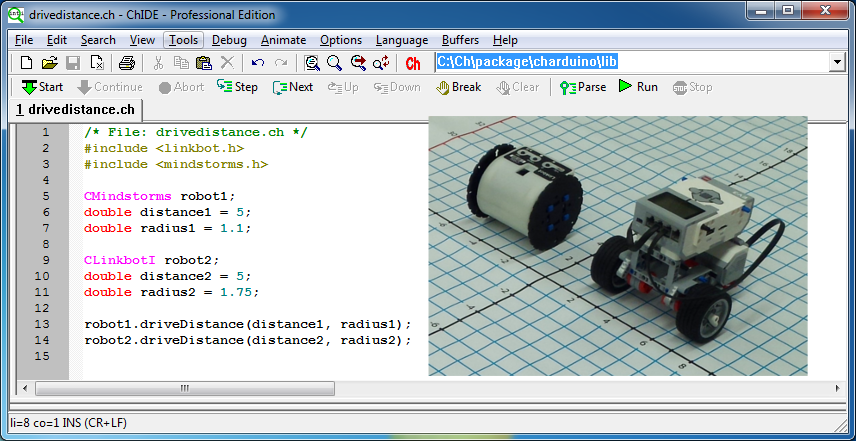The width and height of the screenshot is (856, 441).
Task: Click the directory path input field
Action: point(630,62)
